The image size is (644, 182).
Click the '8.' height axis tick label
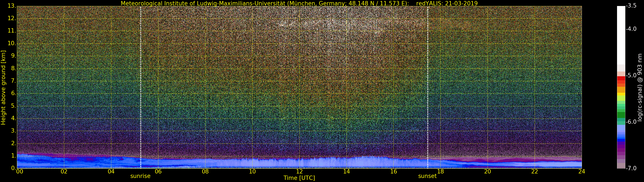13,68
